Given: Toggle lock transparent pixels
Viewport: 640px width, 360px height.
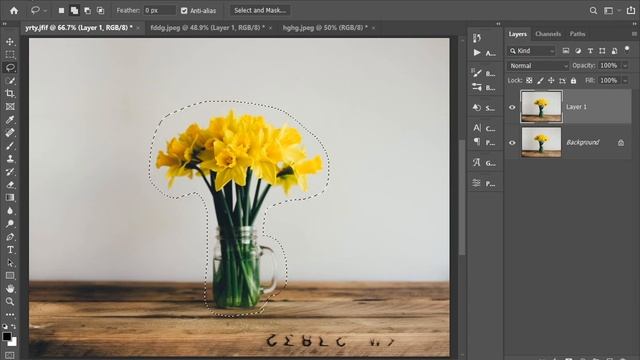Looking at the screenshot, I should [x=529, y=81].
